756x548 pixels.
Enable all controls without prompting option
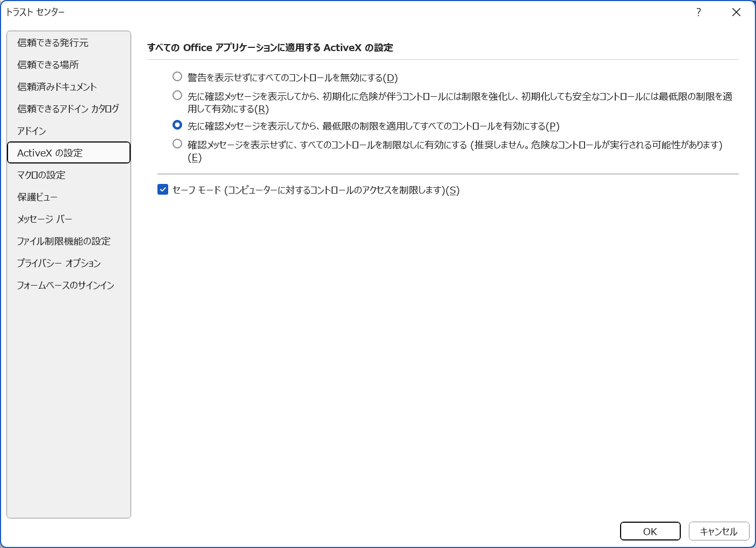[177, 144]
